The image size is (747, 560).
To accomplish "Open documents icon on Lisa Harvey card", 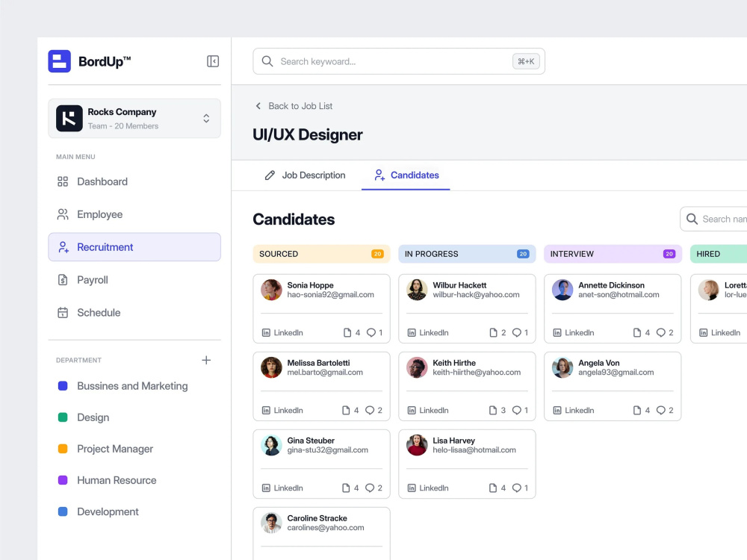I will point(493,488).
